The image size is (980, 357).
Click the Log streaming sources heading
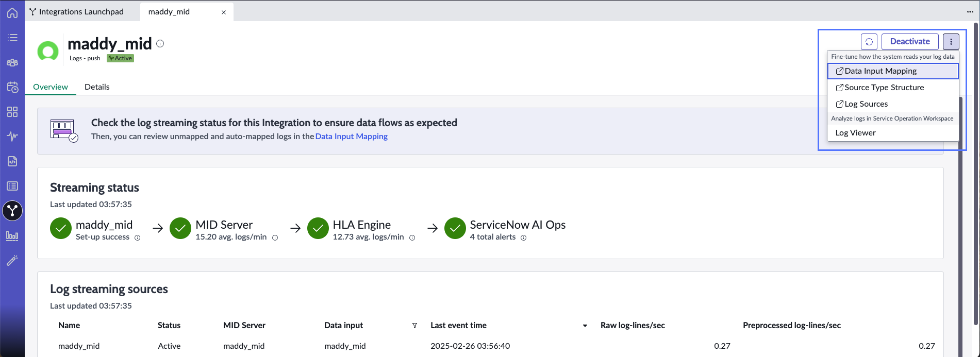(x=109, y=289)
